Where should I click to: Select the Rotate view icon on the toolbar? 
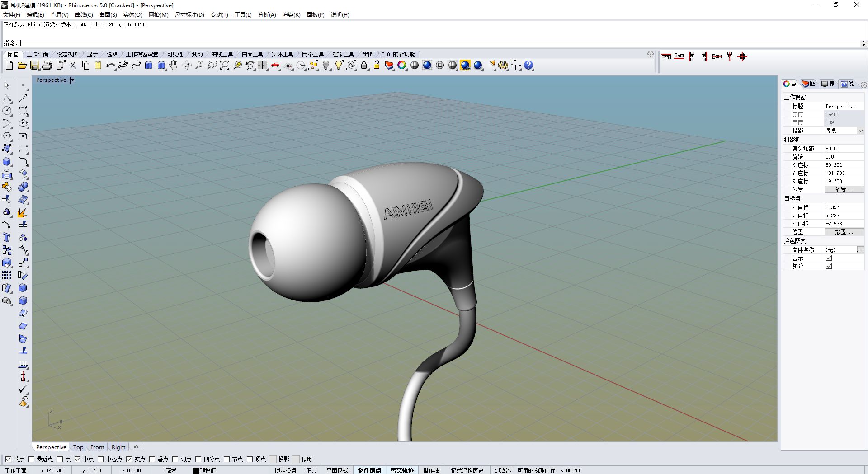tap(187, 65)
